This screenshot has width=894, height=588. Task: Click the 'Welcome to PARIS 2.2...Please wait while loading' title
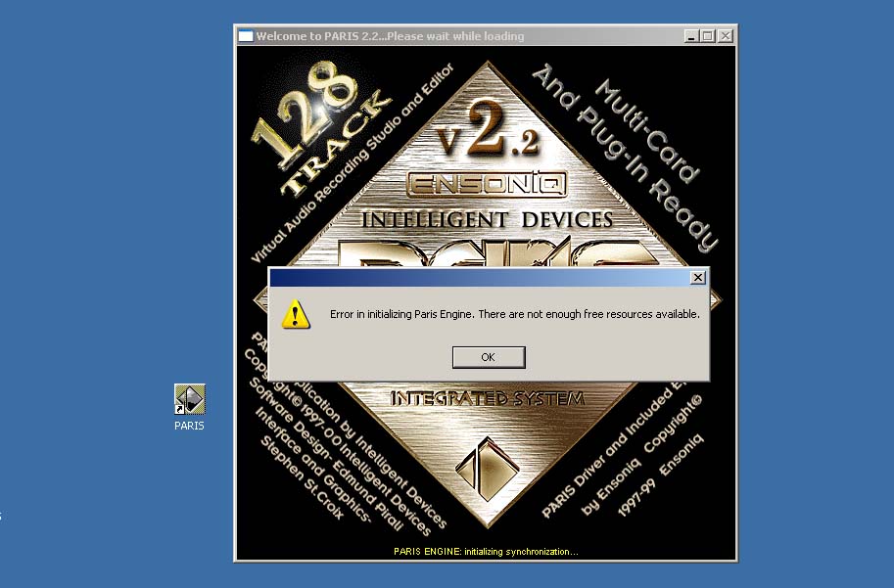point(390,36)
